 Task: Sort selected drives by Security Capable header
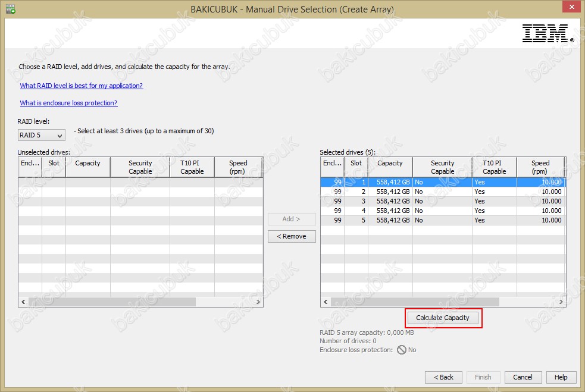tap(442, 167)
